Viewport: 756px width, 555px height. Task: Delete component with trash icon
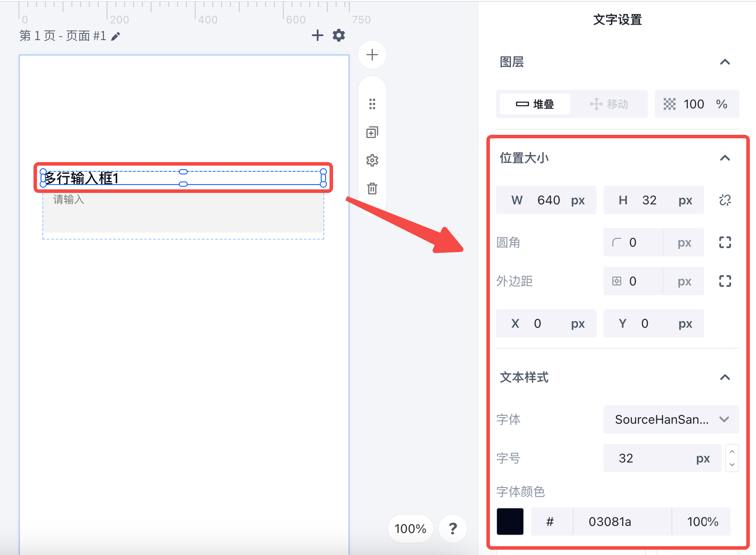(x=372, y=189)
